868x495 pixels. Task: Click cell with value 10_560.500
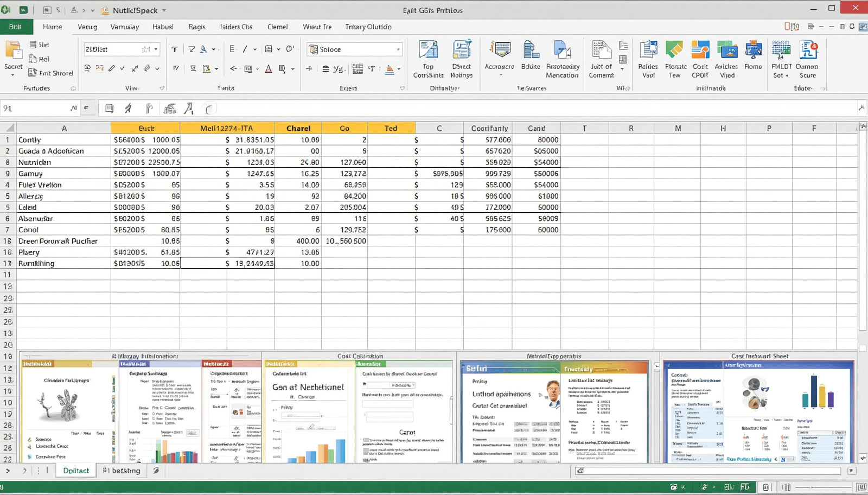click(345, 241)
